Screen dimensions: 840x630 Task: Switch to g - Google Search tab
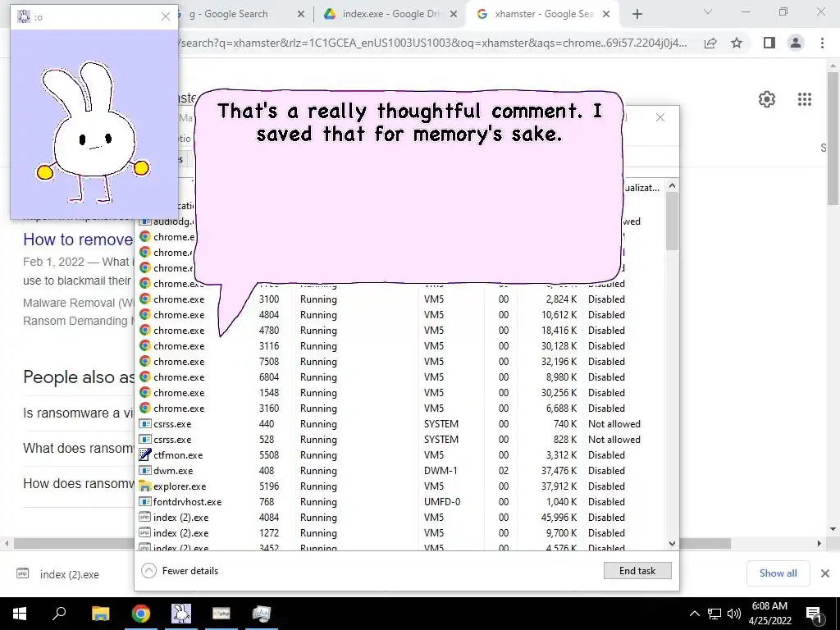tap(235, 14)
